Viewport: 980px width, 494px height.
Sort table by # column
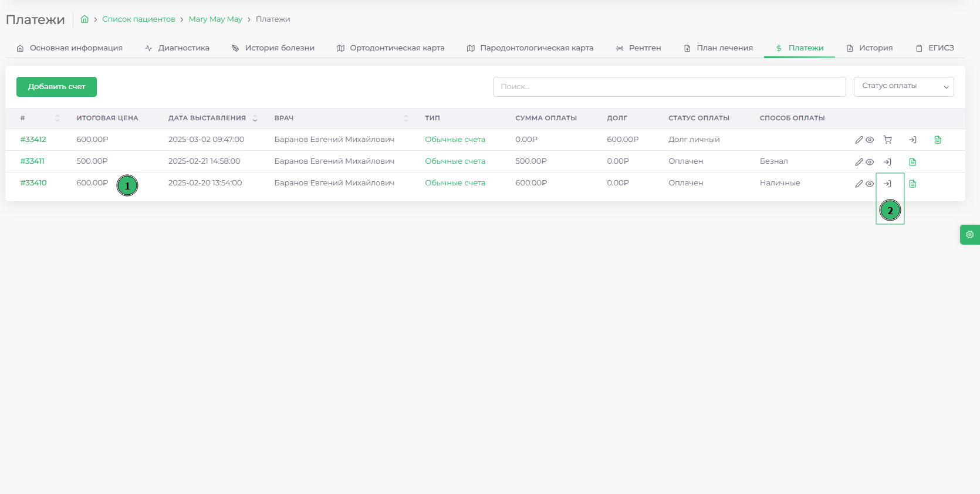point(57,119)
